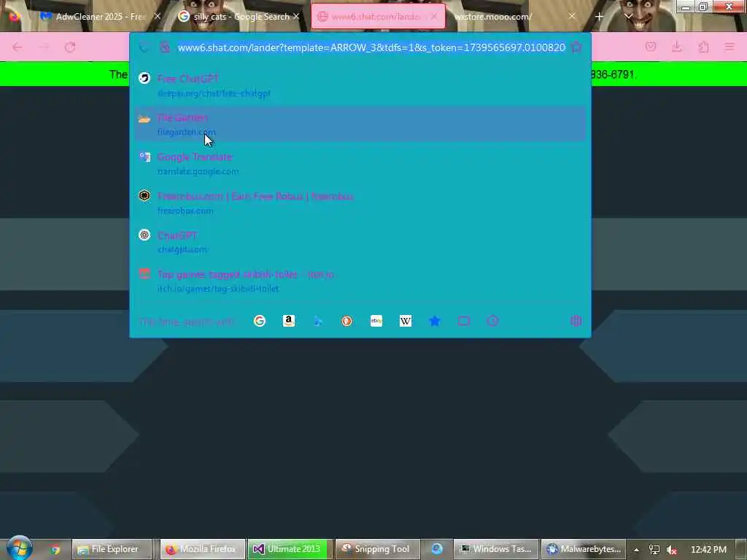Launch Chrome from the taskbar
Screen dimensions: 747x560
(x=55, y=549)
